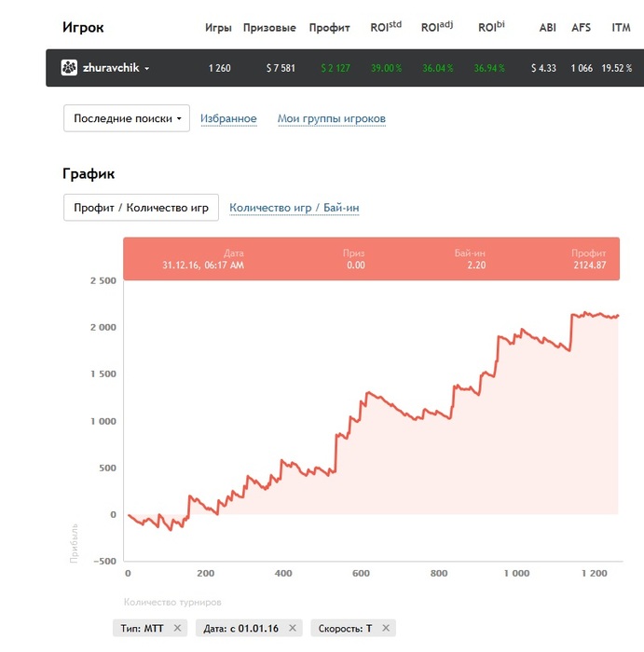Remove the "Тип: MTT" filter with its X
Screen dimensions: 644x652
(177, 628)
